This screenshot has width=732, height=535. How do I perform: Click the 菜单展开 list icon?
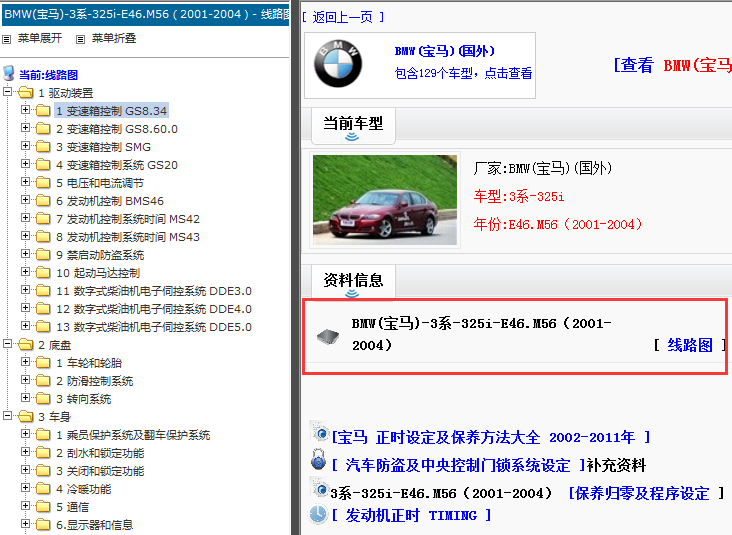tap(7, 39)
